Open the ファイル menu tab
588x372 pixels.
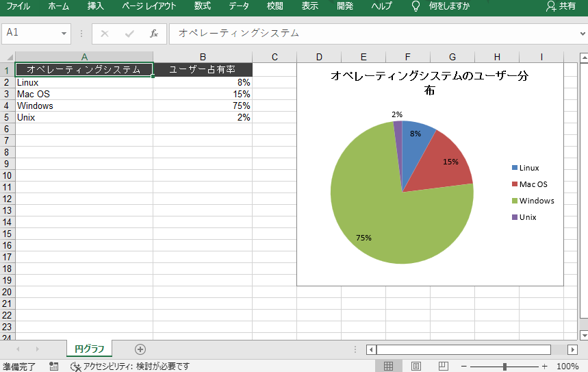tap(18, 6)
